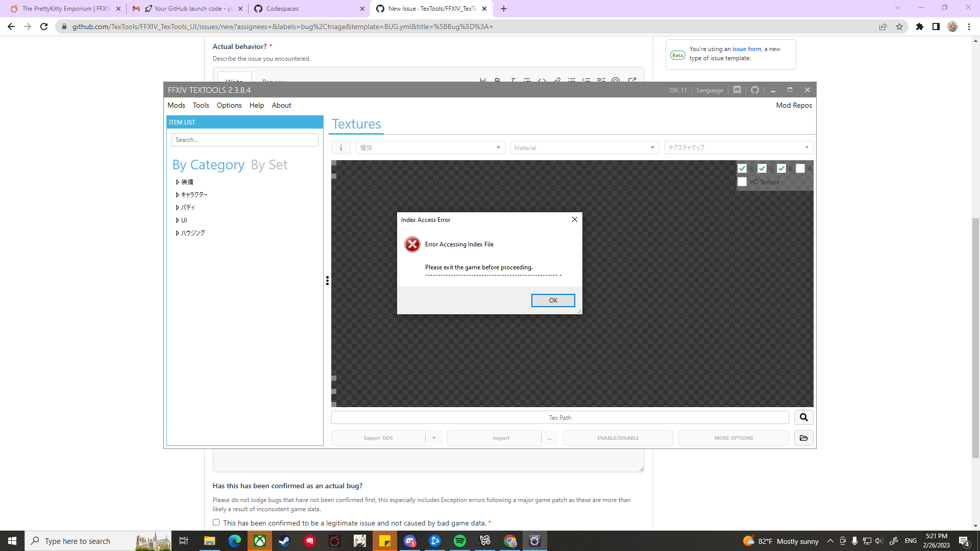Viewport: 980px width, 551px height.
Task: Open the Mods menu
Action: point(176,105)
